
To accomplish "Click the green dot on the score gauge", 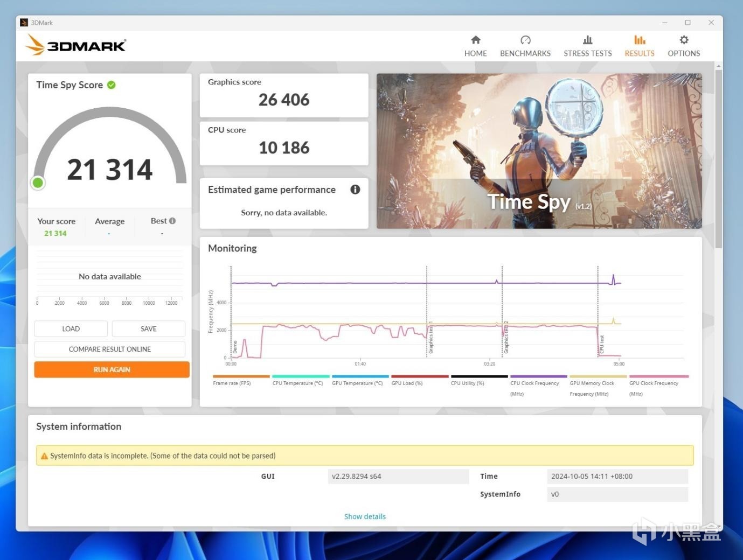I will (38, 183).
